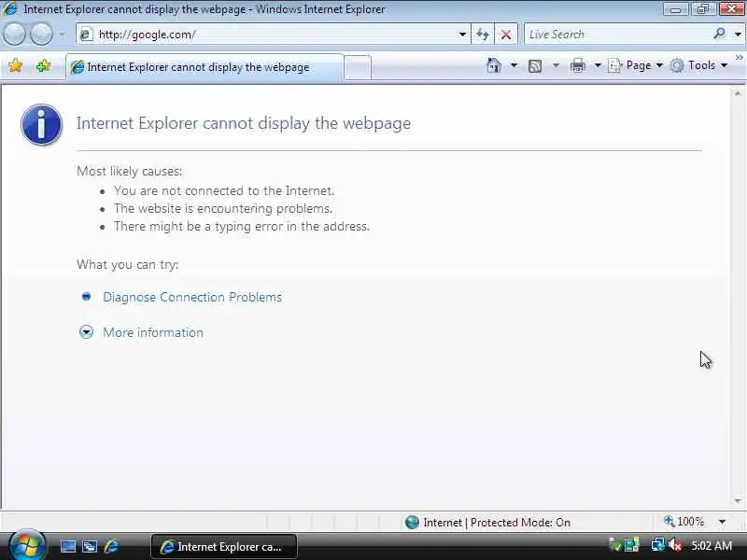Open the recent pages dropdown arrow

click(x=62, y=35)
